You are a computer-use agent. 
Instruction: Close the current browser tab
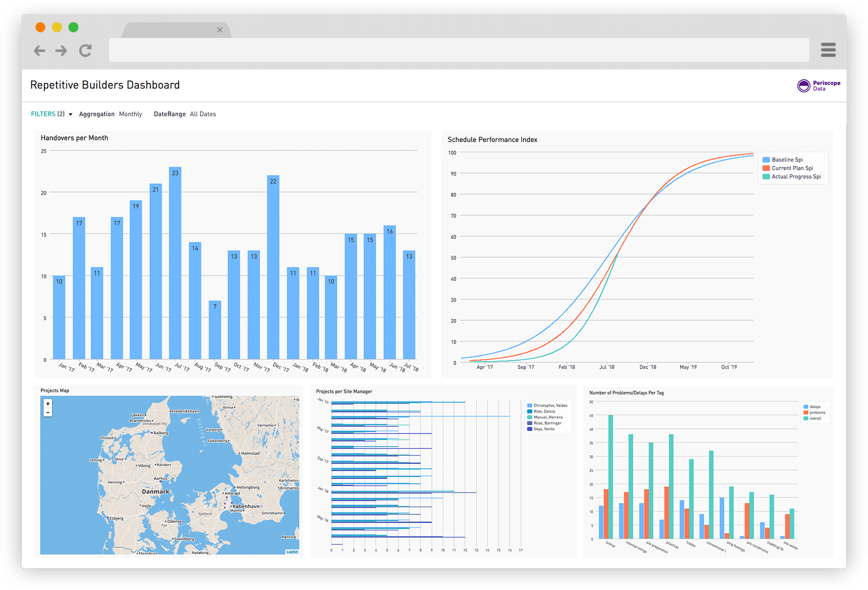click(x=220, y=30)
